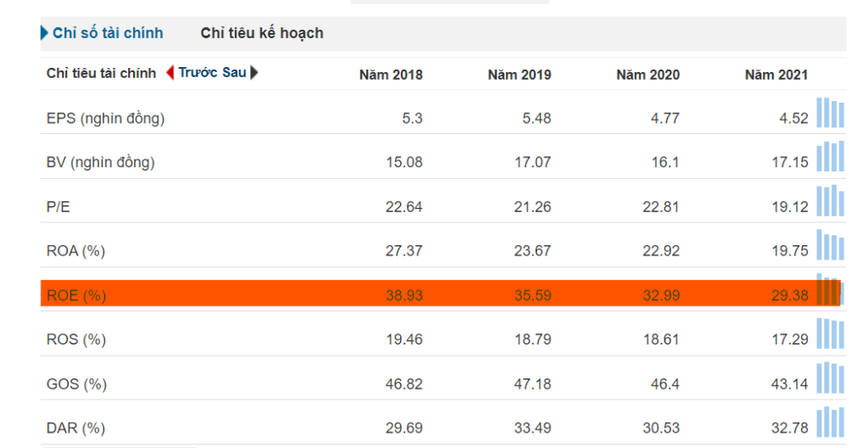Click the Năm 2021 column header
Image resolution: width=868 pixels, height=448 pixels.
(x=776, y=75)
